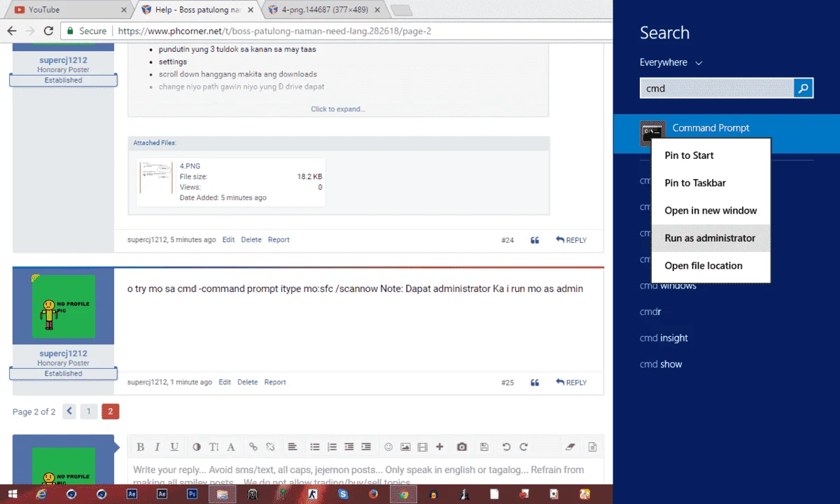Quote post #25 with the quote icon
Image resolution: width=840 pixels, height=504 pixels.
coord(535,383)
